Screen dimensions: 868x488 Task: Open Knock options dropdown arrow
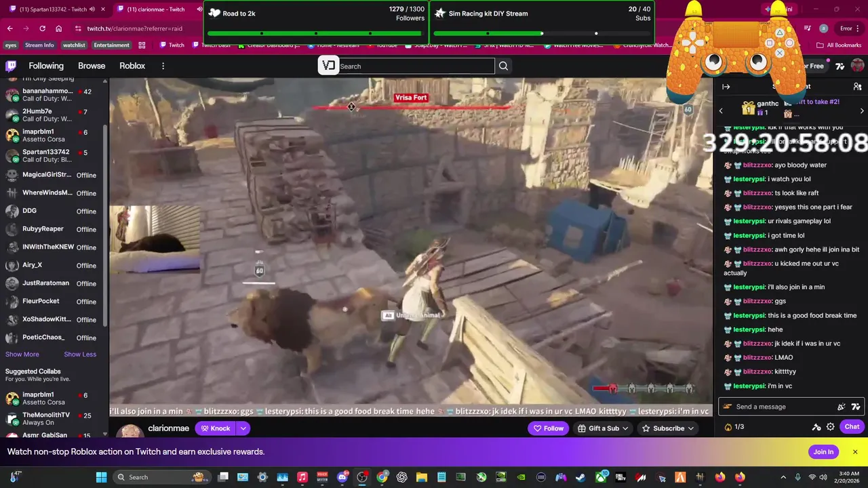point(243,428)
